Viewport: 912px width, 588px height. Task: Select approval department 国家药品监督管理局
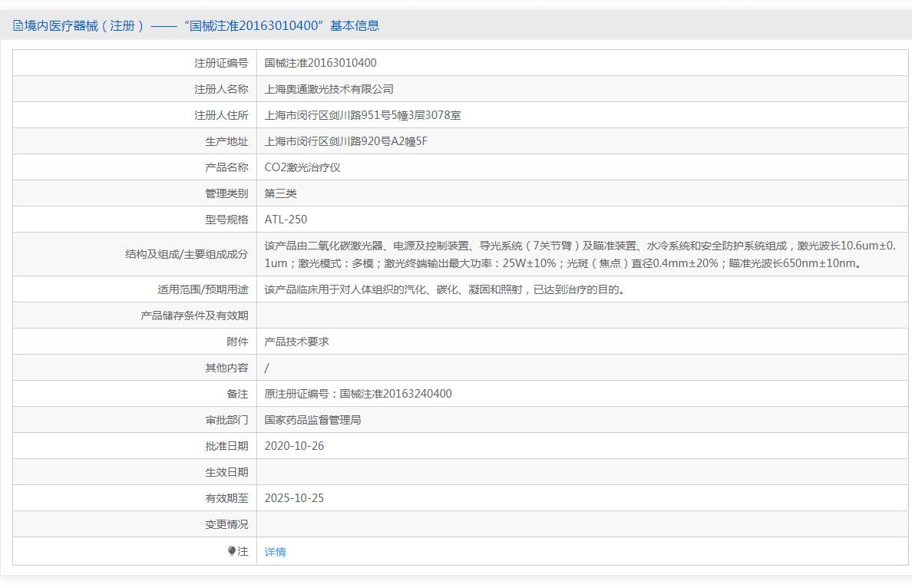coord(312,420)
